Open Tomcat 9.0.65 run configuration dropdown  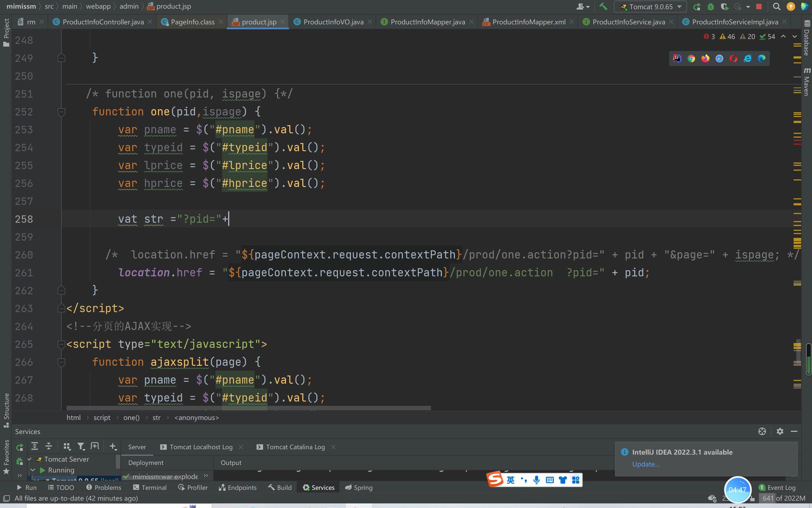(650, 7)
